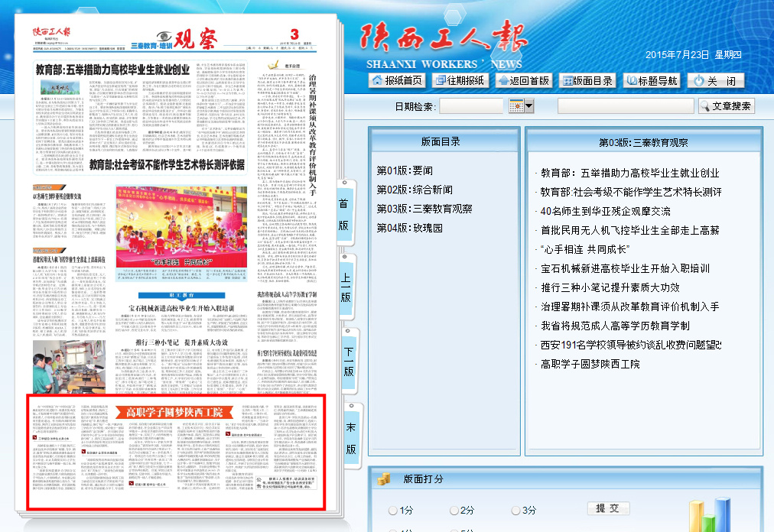Click the 观察 section title on newspaper page
Screen dimensions: 774x532
[x=196, y=40]
